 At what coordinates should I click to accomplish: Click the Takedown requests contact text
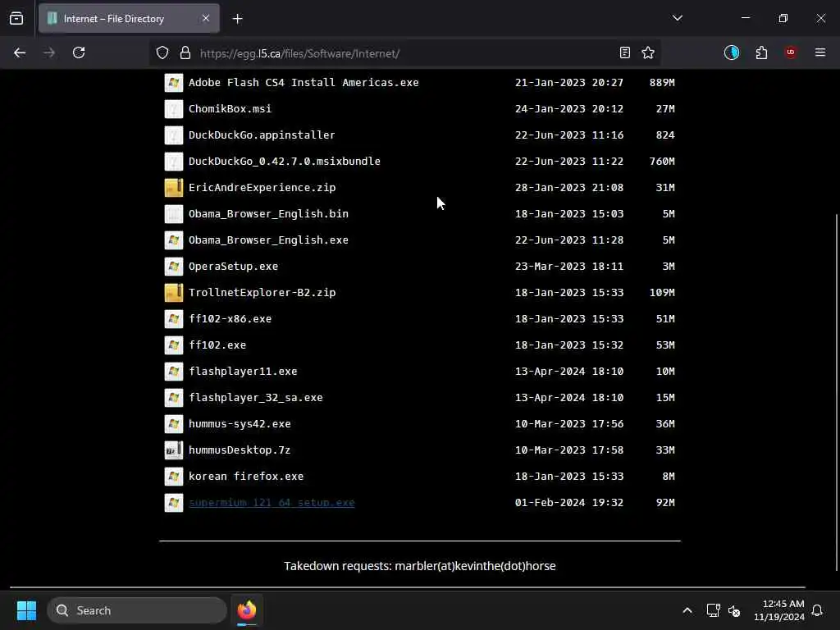point(419,566)
